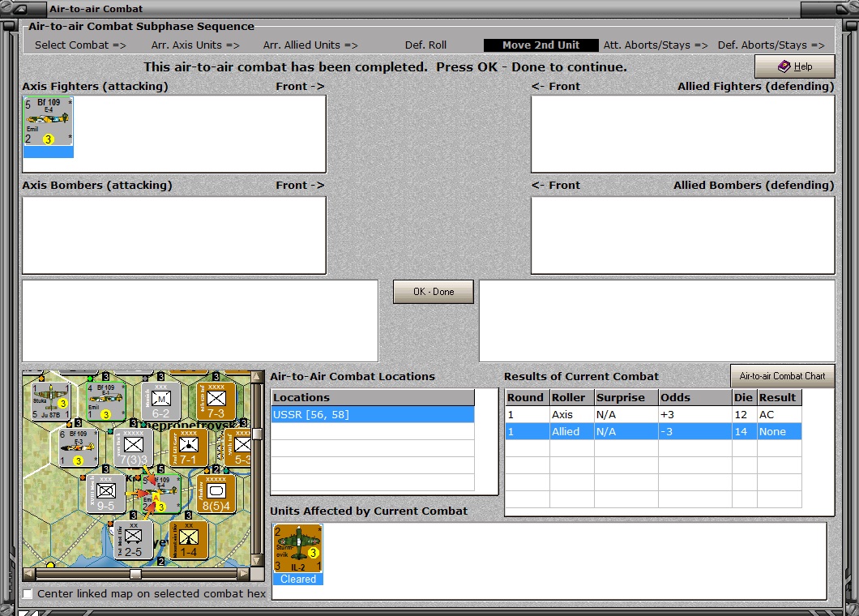Click the +3 odds cell
This screenshot has width=859, height=616.
tap(695, 414)
